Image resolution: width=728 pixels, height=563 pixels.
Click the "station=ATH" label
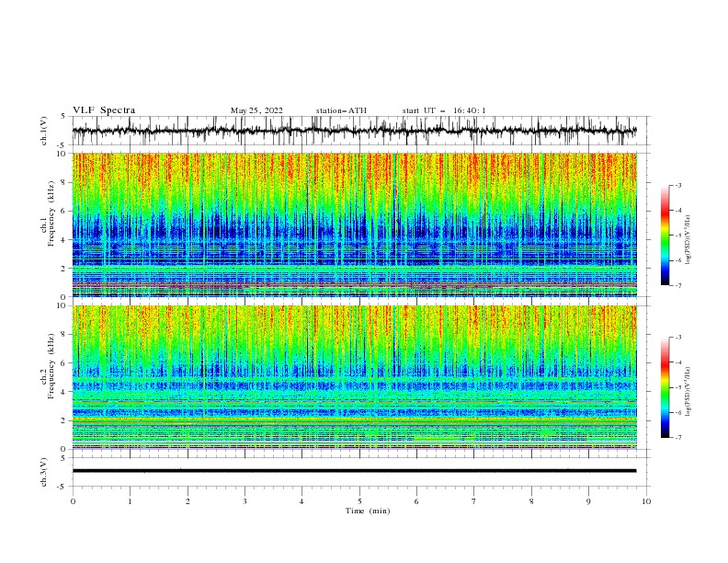[x=341, y=110]
